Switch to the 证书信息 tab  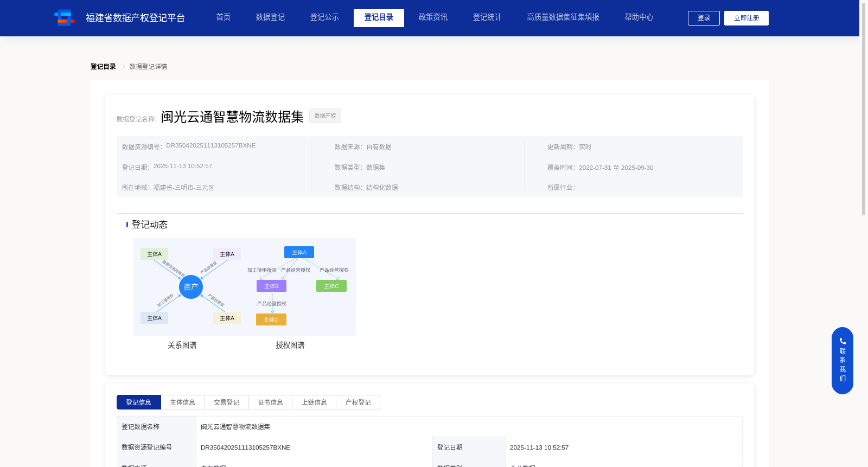pos(271,402)
